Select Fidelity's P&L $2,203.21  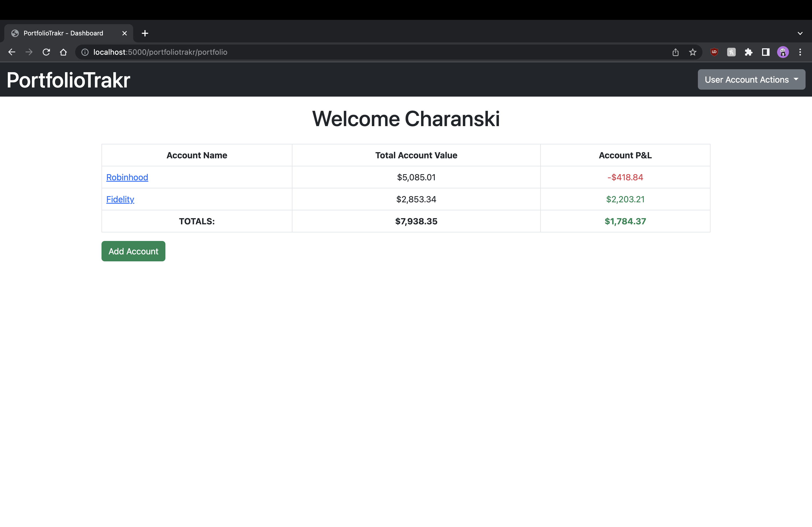[x=625, y=199]
